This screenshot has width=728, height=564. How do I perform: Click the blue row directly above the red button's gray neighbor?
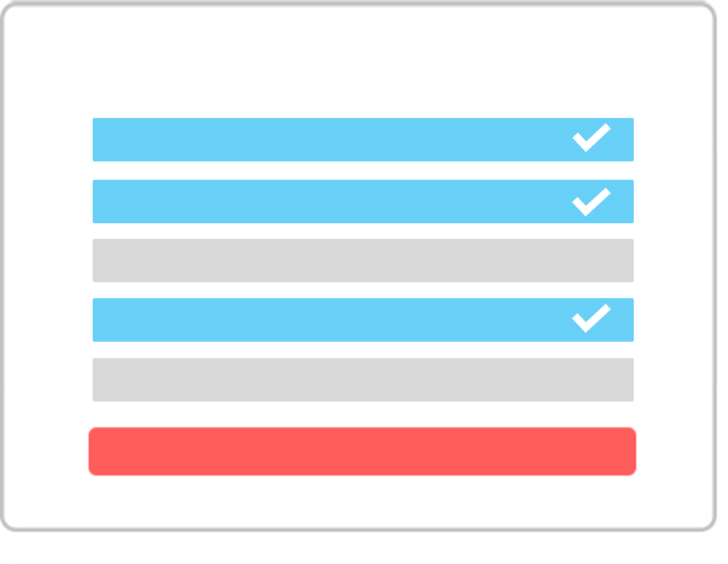(x=363, y=320)
